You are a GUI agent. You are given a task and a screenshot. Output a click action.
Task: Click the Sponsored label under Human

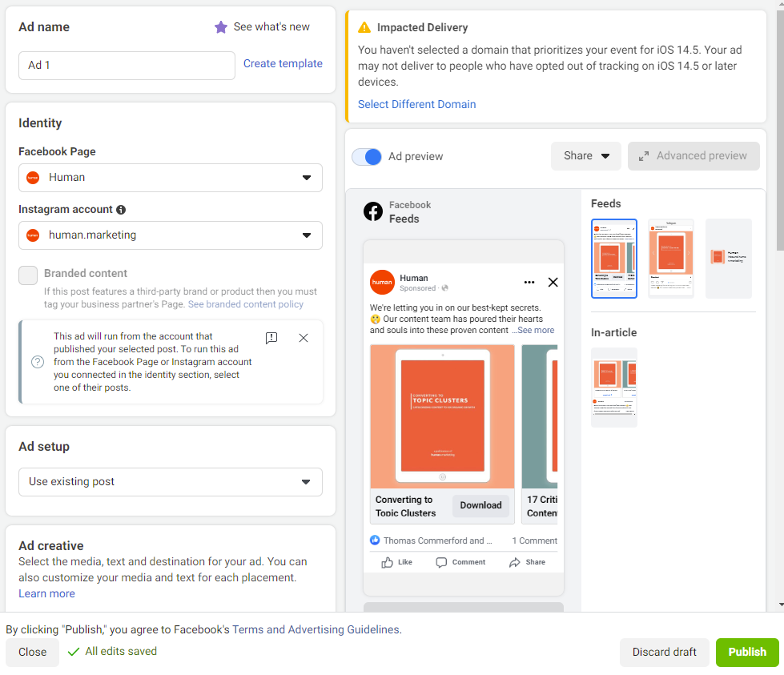coord(417,288)
